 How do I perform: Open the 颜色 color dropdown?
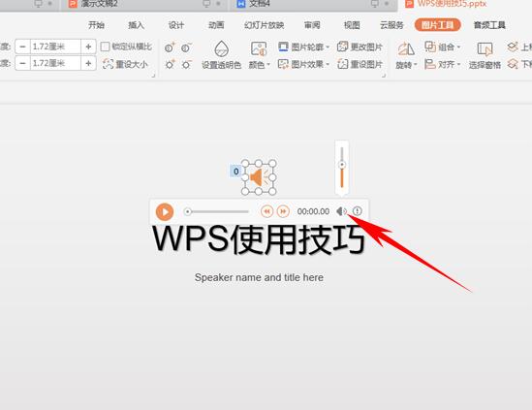tap(259, 65)
